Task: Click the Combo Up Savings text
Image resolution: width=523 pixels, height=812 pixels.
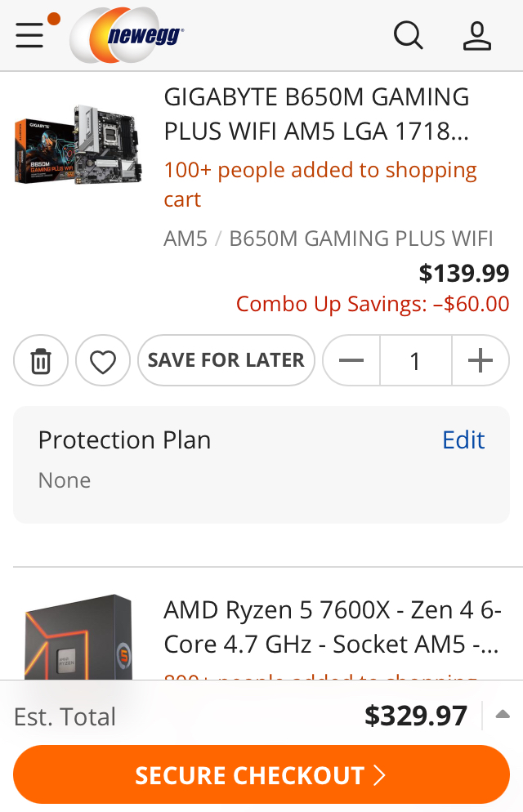Action: [373, 304]
